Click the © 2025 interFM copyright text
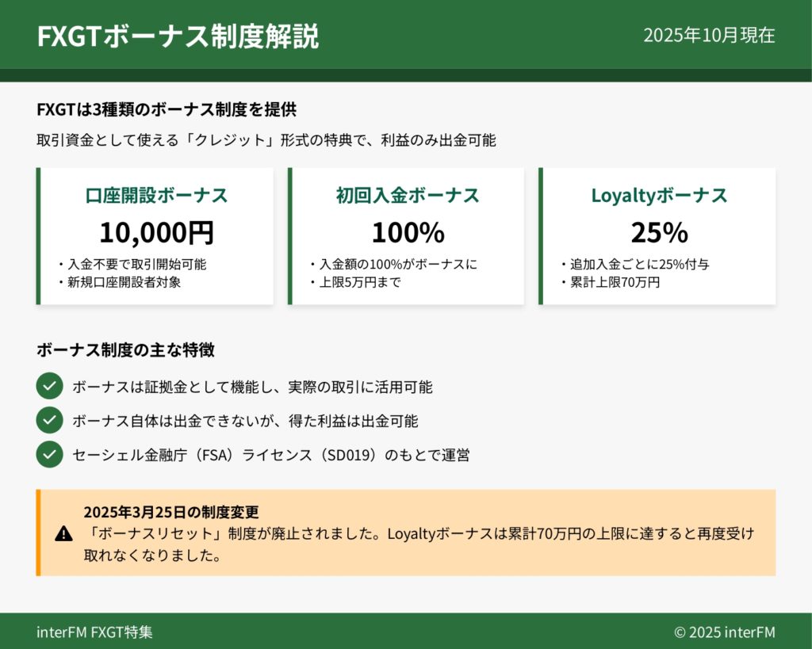 (x=724, y=632)
